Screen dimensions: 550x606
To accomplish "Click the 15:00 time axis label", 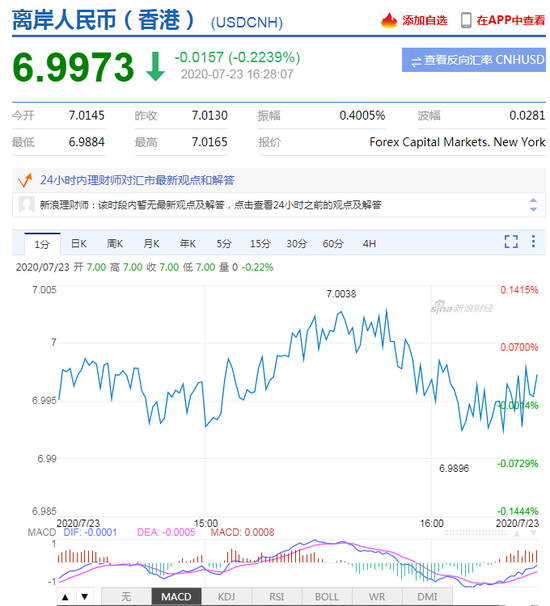I will [206, 523].
